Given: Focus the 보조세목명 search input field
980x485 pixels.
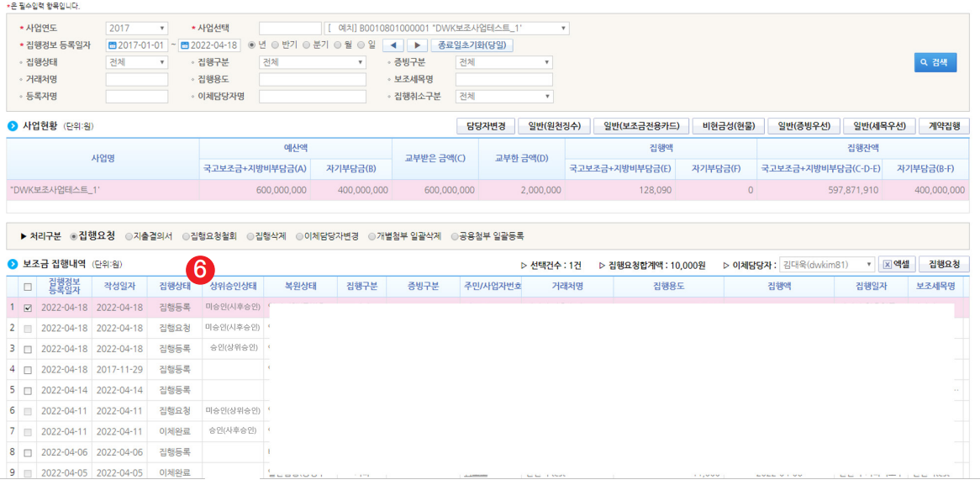Looking at the screenshot, I should tap(504, 79).
